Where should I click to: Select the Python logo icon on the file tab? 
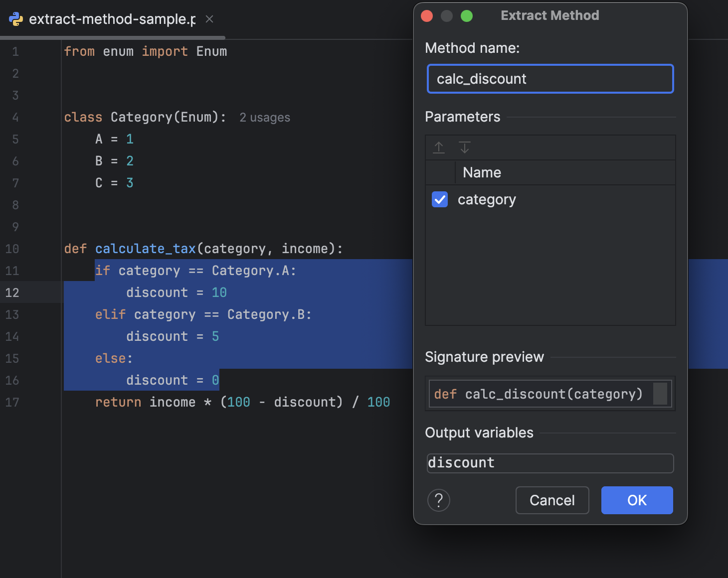(x=16, y=19)
